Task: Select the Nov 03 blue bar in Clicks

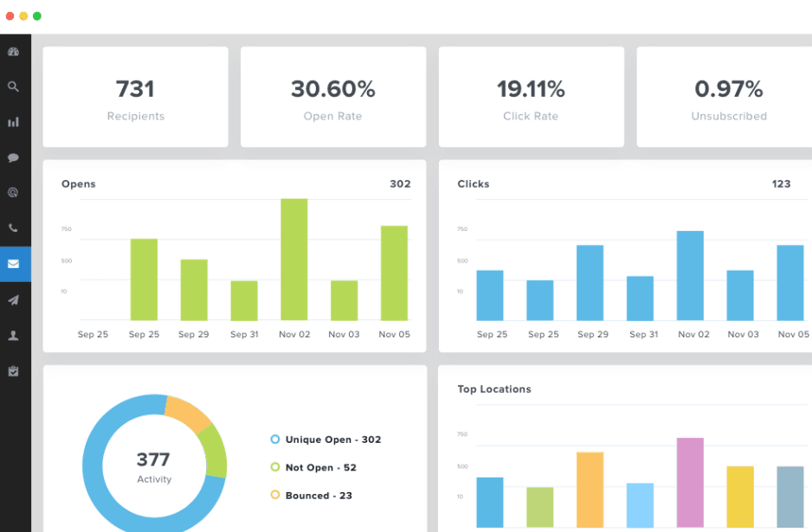Action: [740, 296]
